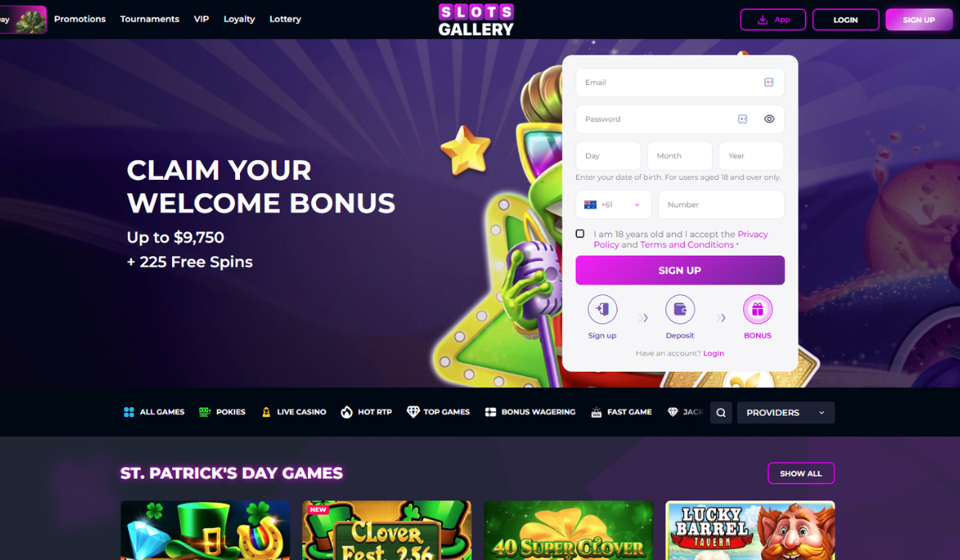The image size is (960, 560).
Task: Open the +61 country code dropdown
Action: click(x=614, y=205)
